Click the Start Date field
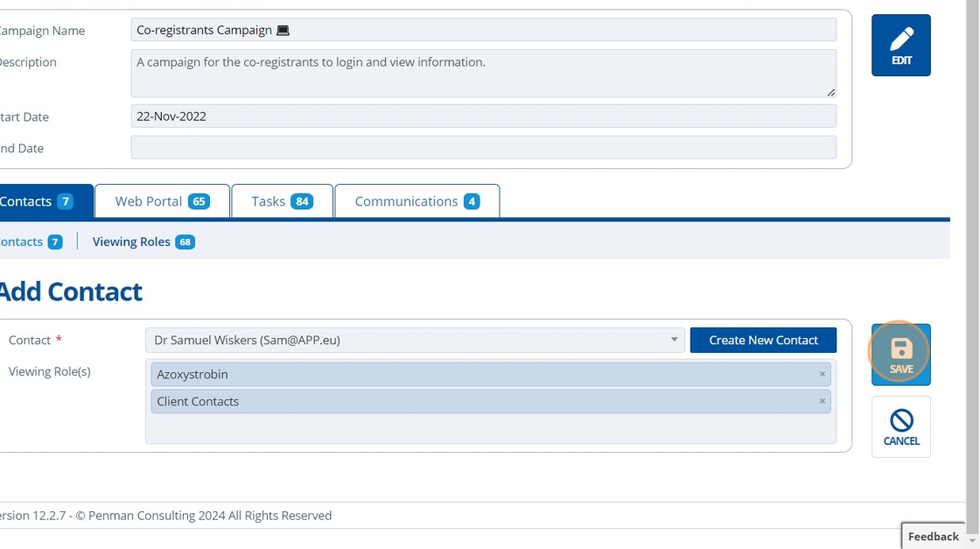The height and width of the screenshot is (549, 980). click(x=484, y=116)
